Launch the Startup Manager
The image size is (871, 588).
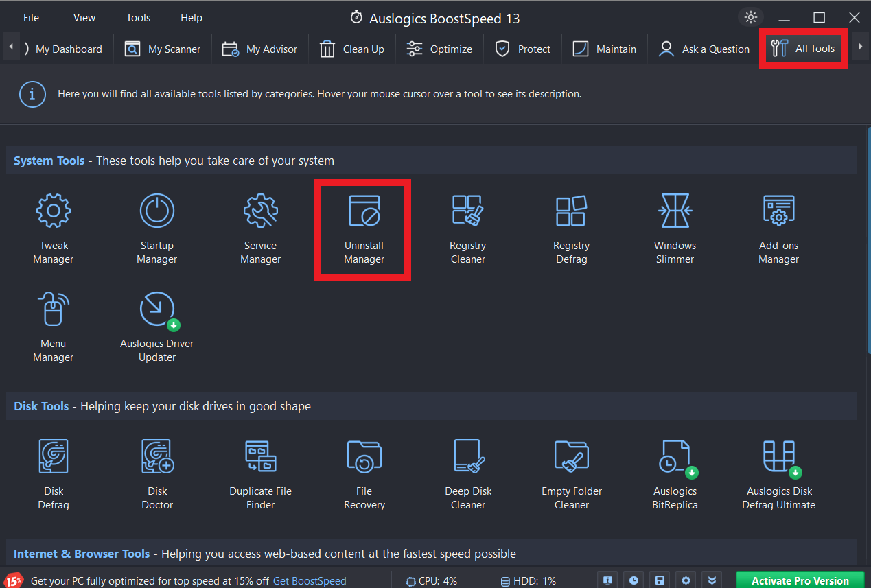tap(156, 228)
